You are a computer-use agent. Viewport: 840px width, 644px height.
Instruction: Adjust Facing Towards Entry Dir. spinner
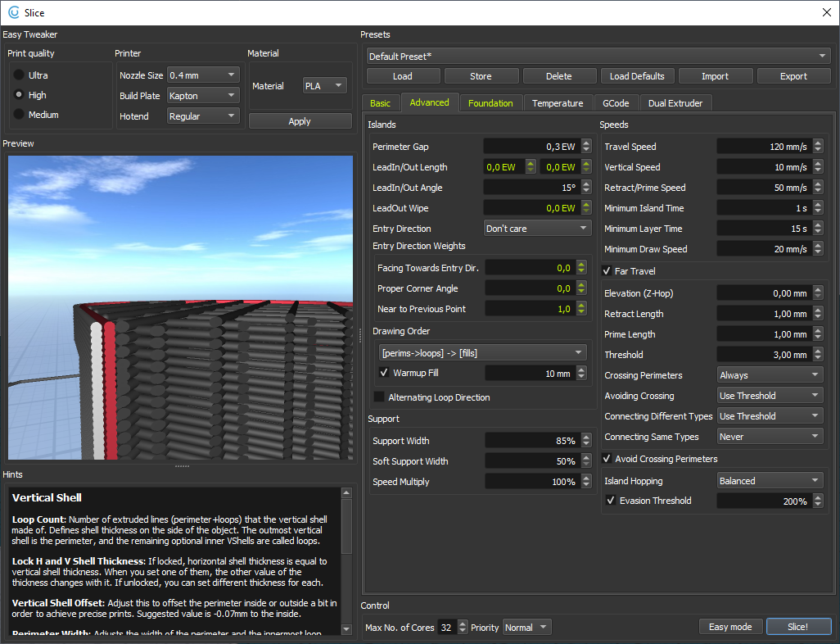click(x=581, y=268)
